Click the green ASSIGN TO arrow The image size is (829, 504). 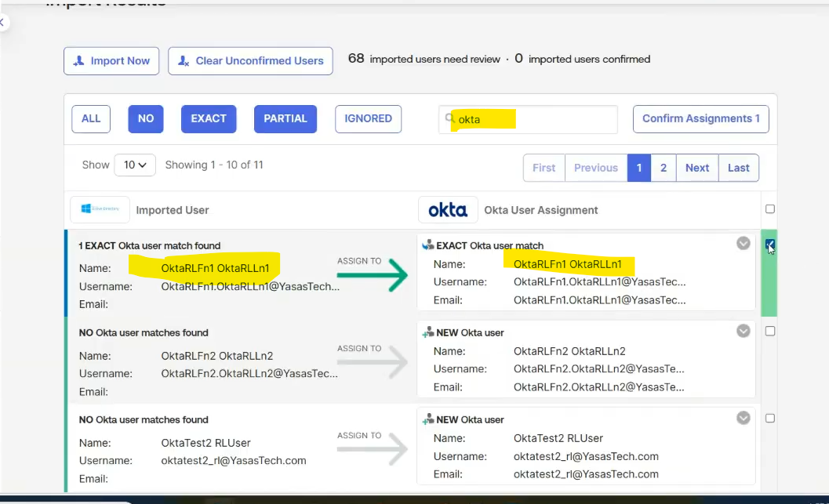coord(373,275)
